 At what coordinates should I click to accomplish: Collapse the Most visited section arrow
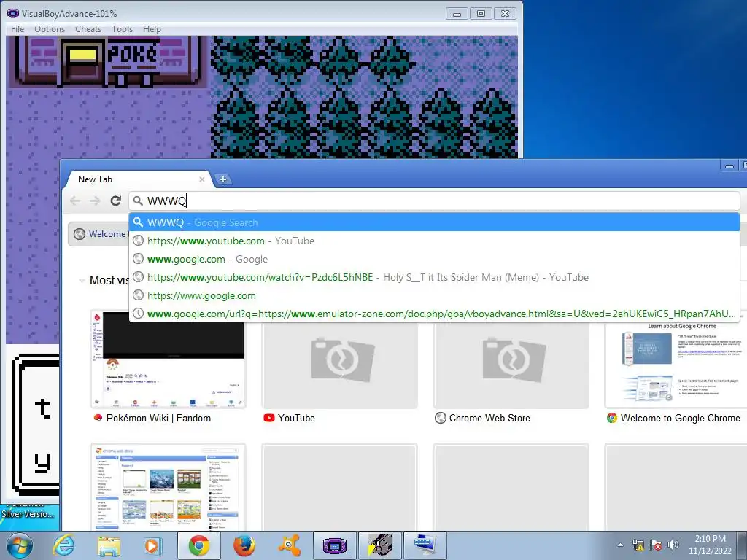click(82, 281)
